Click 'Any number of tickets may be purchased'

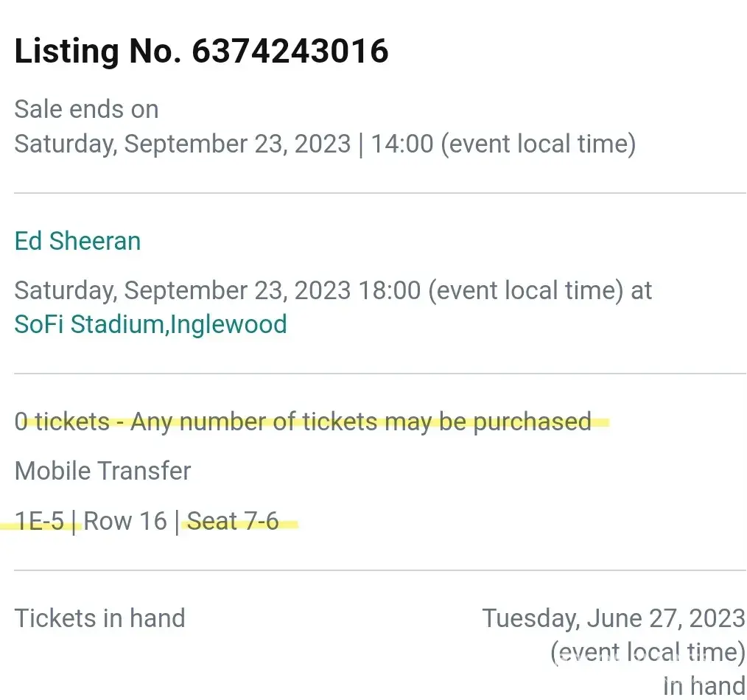[x=361, y=421]
